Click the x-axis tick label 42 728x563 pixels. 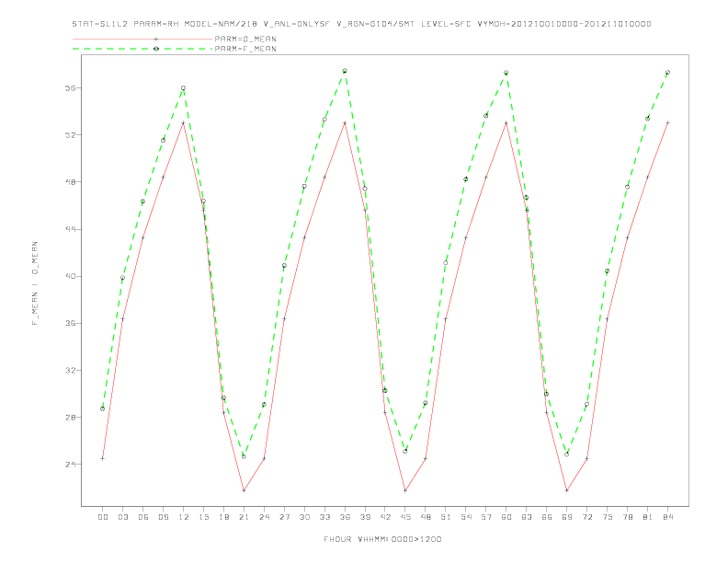[x=385, y=517]
